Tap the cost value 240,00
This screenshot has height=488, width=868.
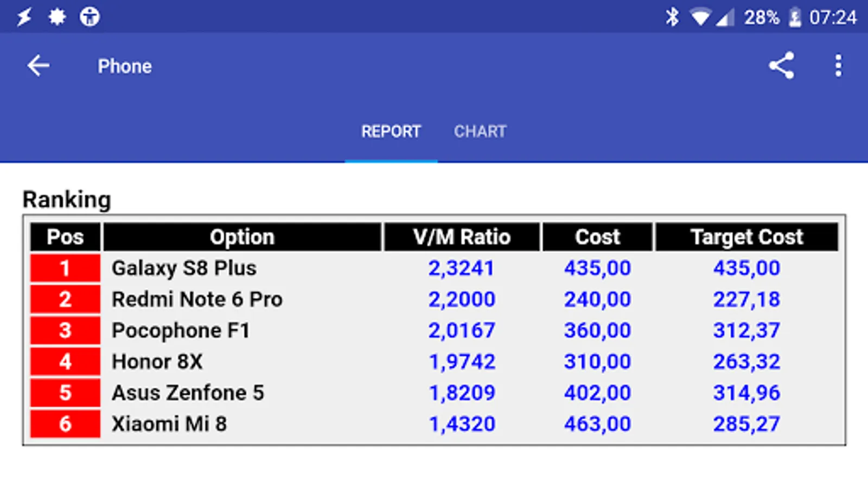tap(597, 299)
